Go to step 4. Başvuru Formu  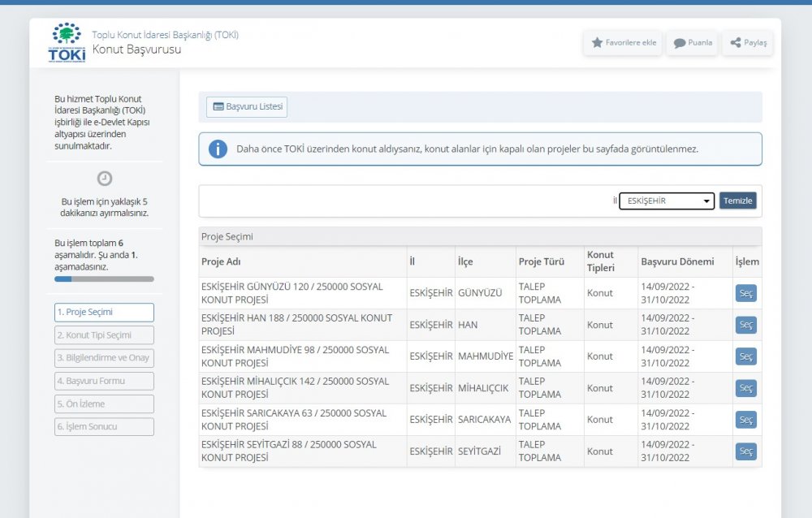[104, 381]
